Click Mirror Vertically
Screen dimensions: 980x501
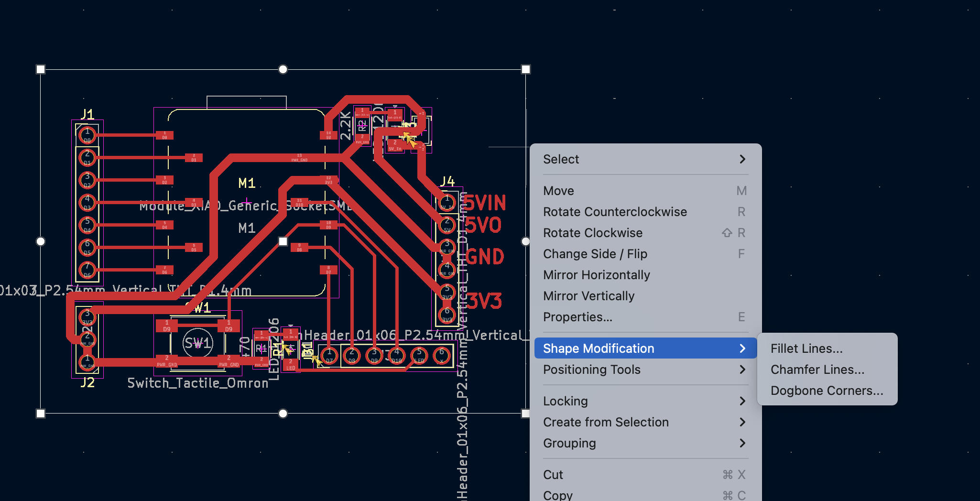[x=588, y=296]
